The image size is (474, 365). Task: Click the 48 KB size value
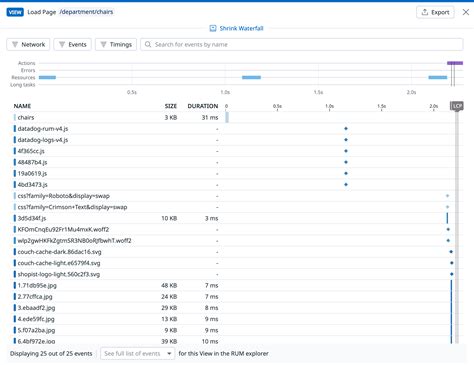click(169, 286)
